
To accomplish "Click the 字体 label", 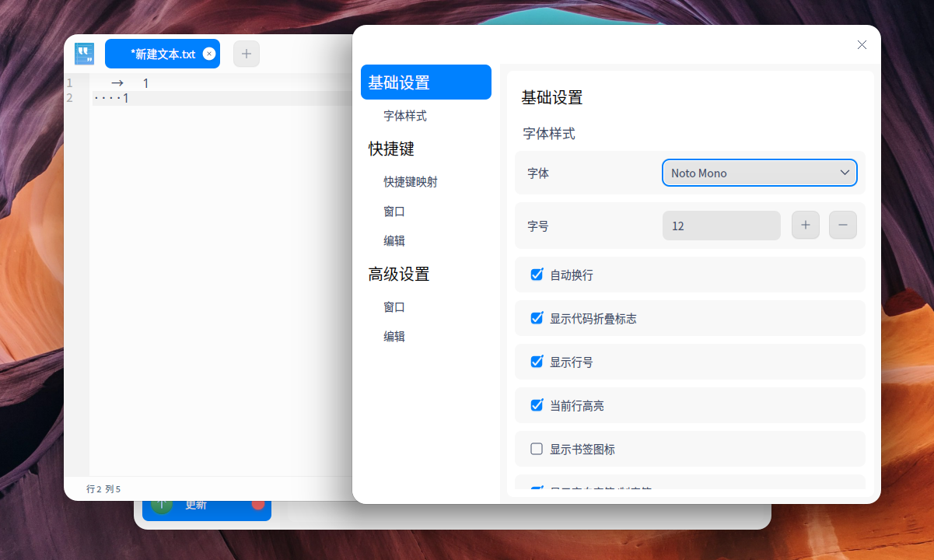I will (538, 173).
